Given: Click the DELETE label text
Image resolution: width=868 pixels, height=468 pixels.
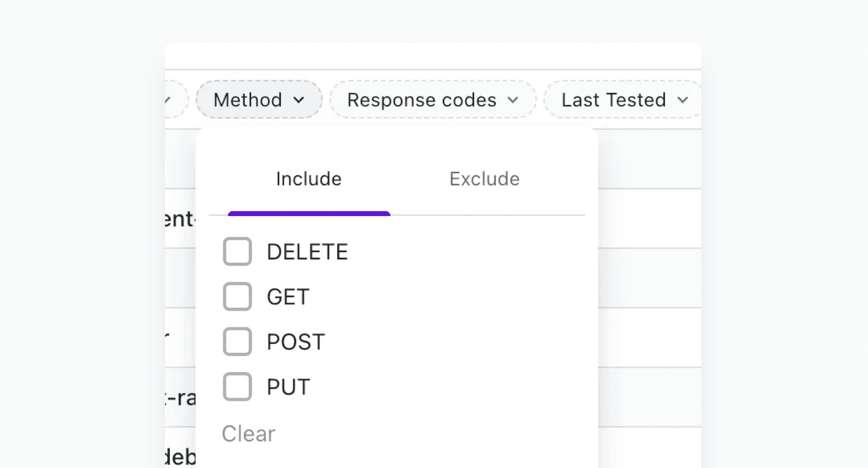Looking at the screenshot, I should (307, 251).
